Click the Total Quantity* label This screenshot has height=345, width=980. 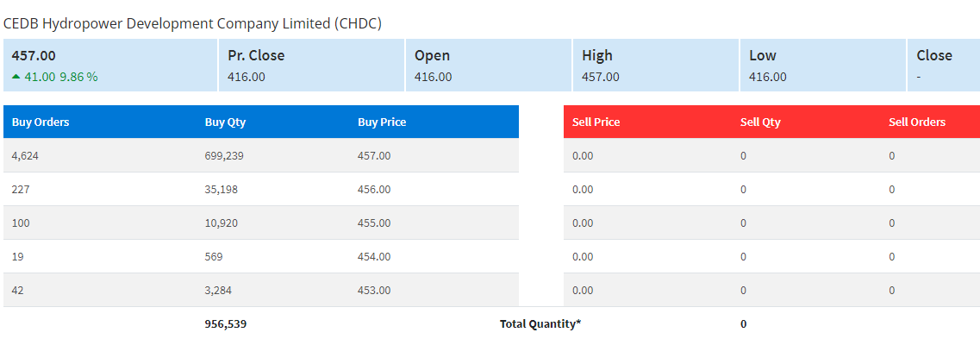point(540,323)
